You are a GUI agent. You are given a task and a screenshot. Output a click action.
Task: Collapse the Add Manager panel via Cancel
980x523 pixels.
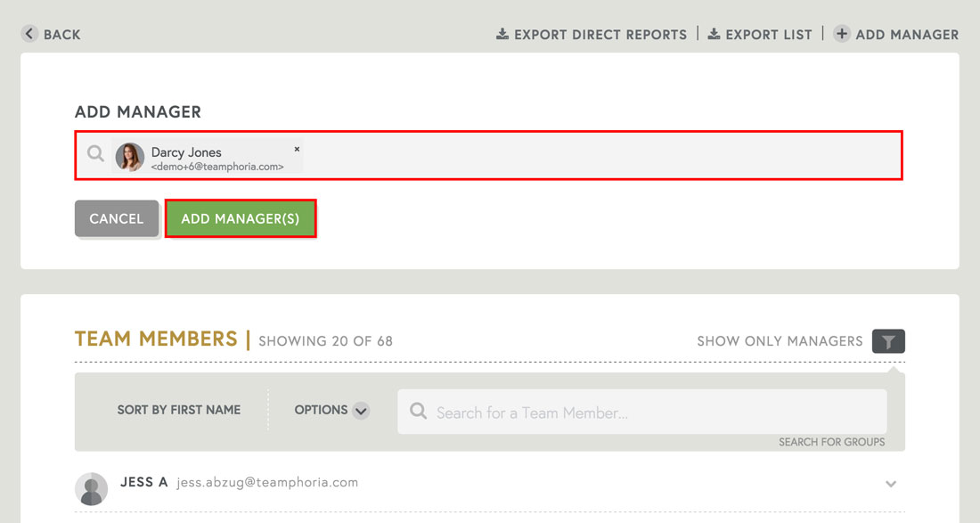coord(116,217)
